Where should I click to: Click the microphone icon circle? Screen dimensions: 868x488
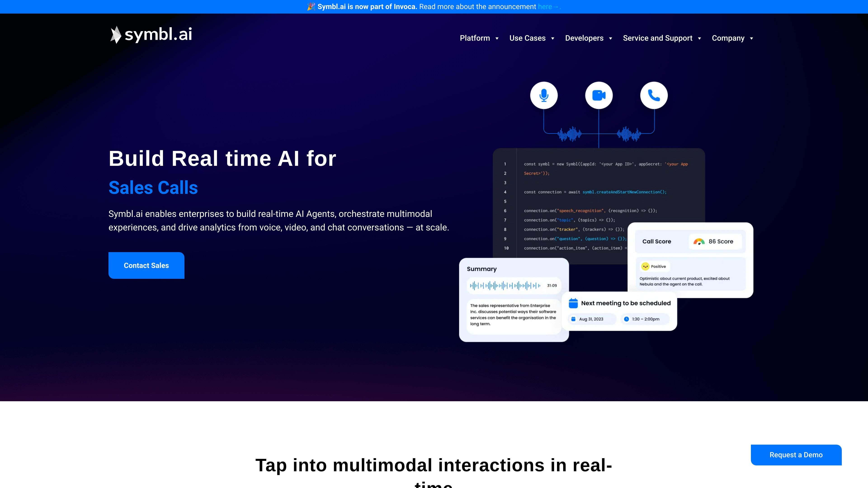[544, 95]
